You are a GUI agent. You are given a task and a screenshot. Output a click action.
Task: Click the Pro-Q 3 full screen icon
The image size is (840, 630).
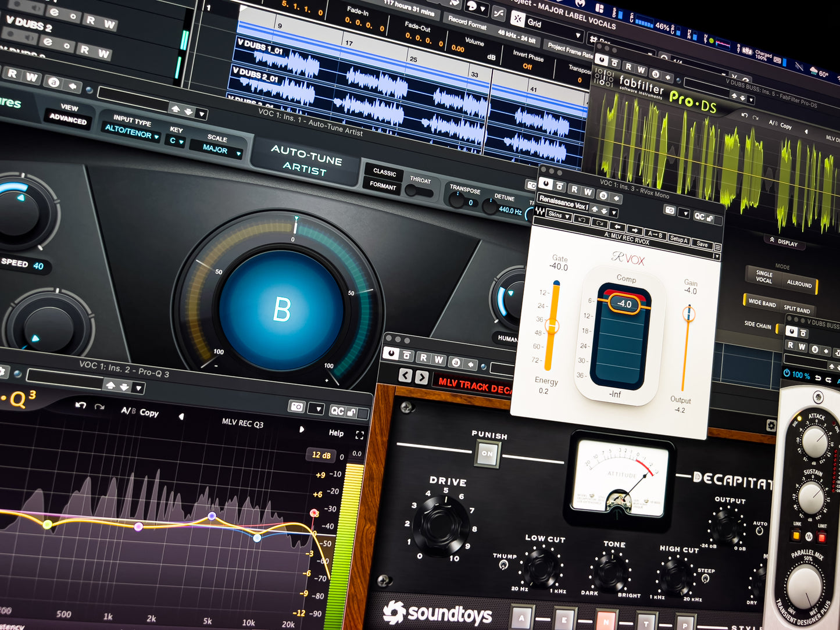pos(359,435)
